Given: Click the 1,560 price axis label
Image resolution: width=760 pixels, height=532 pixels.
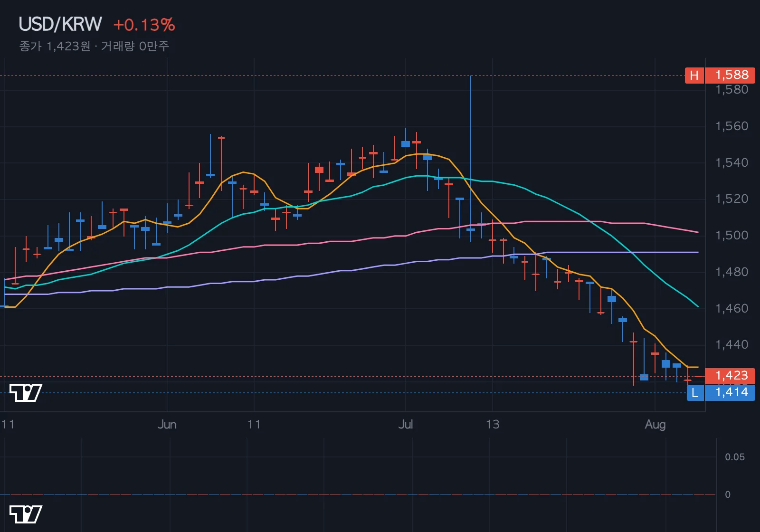Looking at the screenshot, I should tap(732, 126).
